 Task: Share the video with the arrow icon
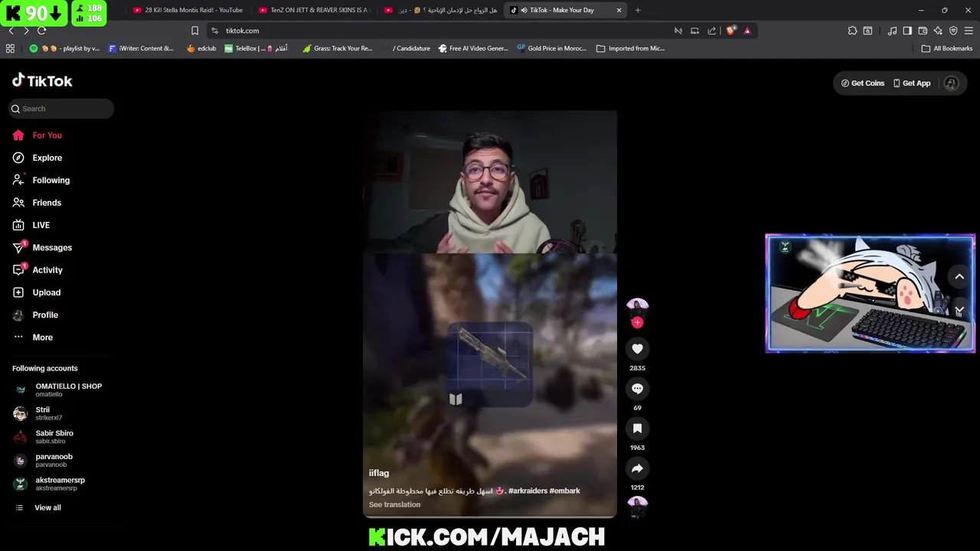pyautogui.click(x=637, y=468)
